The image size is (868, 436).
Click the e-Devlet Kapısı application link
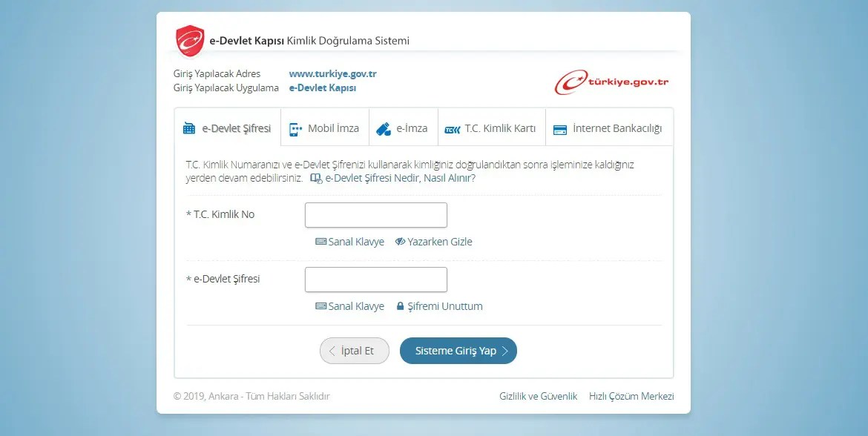coord(322,88)
